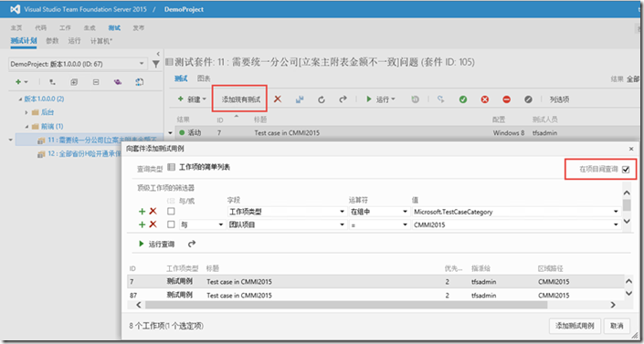
Task: Open the 与 and/or dropdown
Action: 221,225
